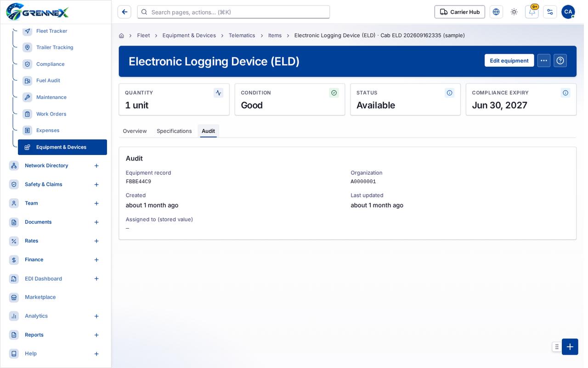
Task: Open Work Orders in sidebar
Action: tap(51, 114)
